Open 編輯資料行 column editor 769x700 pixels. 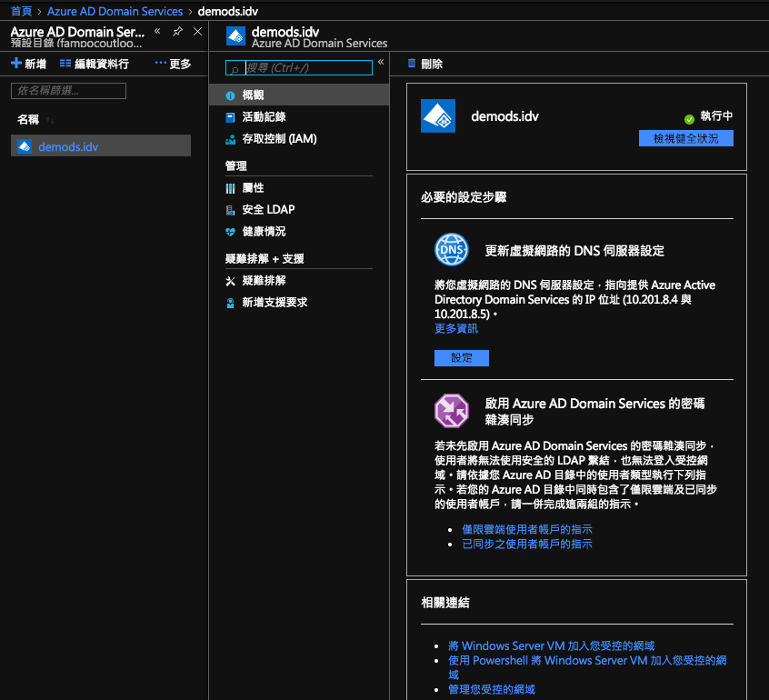coord(95,64)
